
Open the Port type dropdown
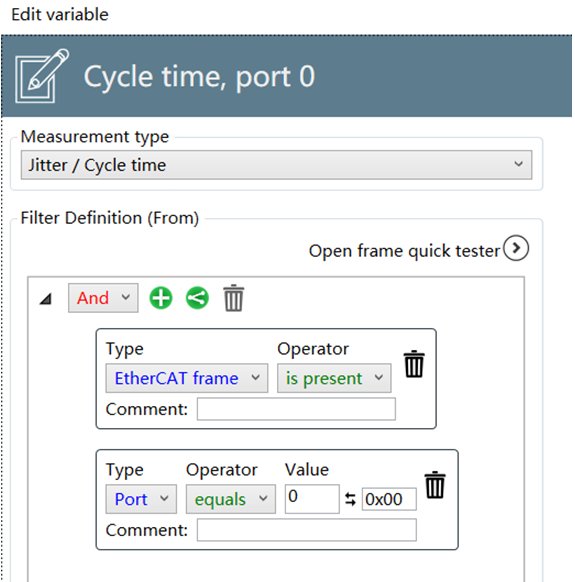click(141, 499)
